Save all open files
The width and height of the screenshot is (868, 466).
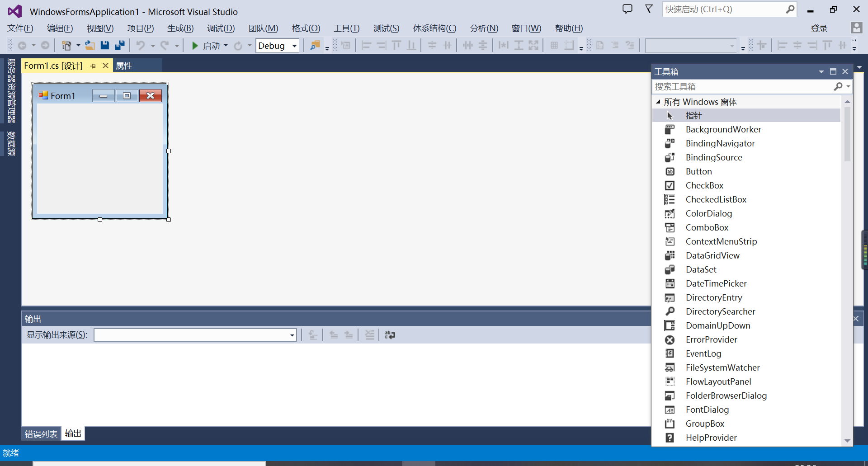point(119,45)
